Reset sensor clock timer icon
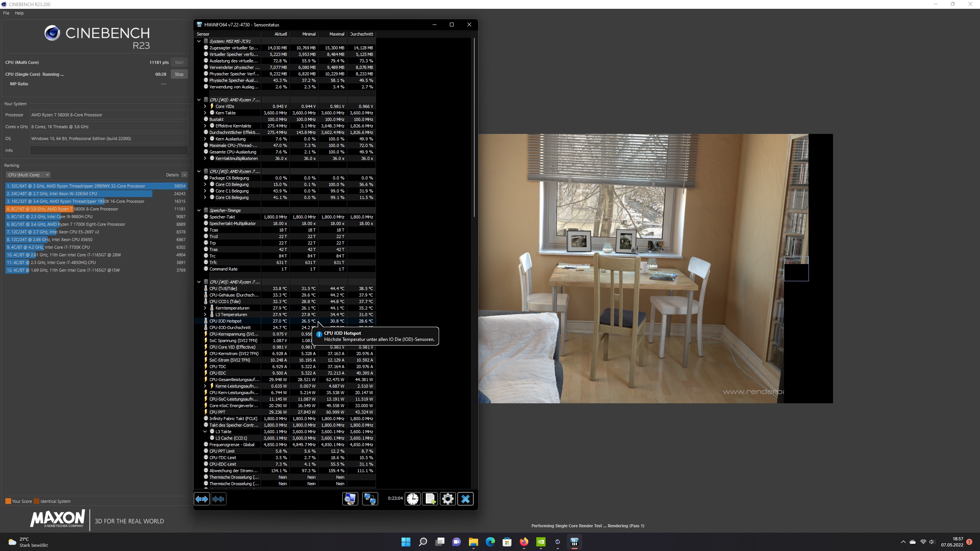This screenshot has height=551, width=980. click(x=413, y=499)
